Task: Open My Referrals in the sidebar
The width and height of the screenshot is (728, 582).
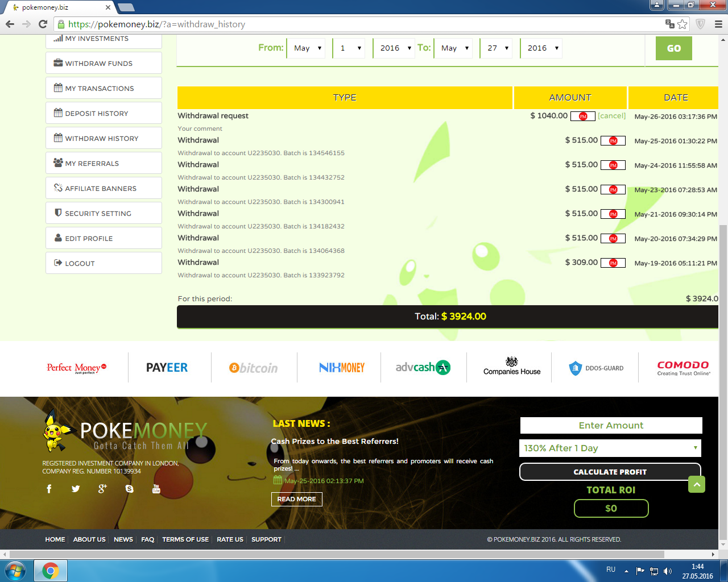Action: point(104,163)
